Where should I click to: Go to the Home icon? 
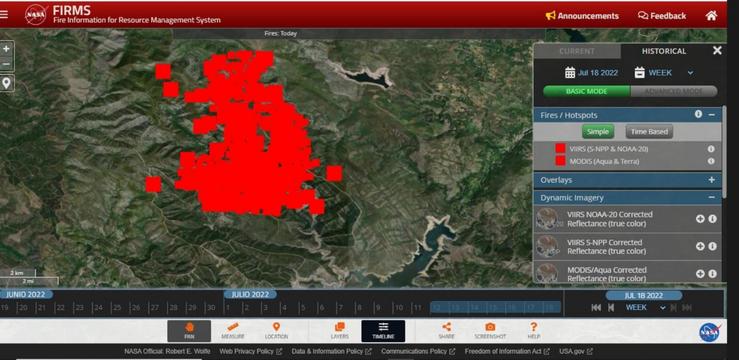click(x=711, y=16)
